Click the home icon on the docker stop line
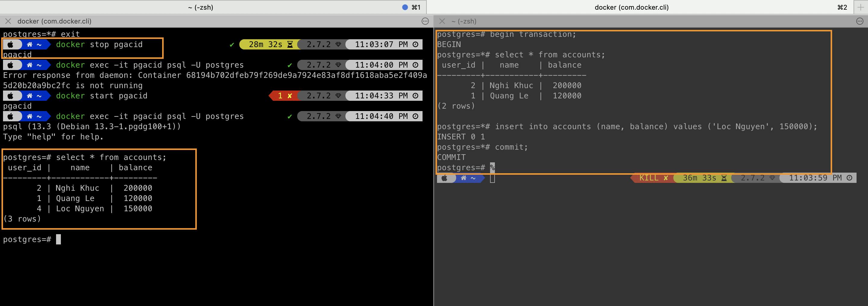 [30, 45]
